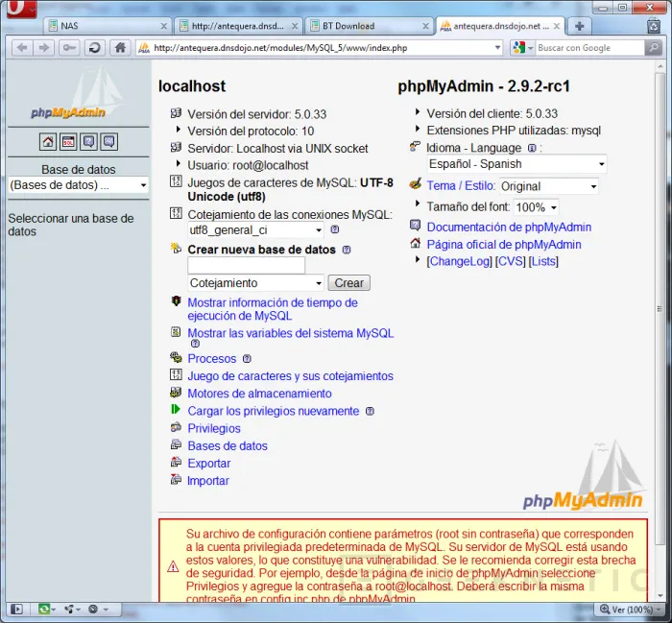Open the Cotejamiento dropdown for new database

(256, 283)
